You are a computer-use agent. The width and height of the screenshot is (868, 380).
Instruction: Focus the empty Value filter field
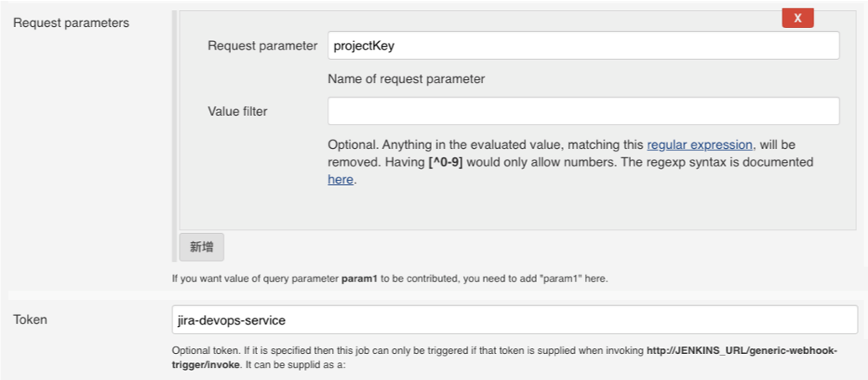tap(583, 111)
